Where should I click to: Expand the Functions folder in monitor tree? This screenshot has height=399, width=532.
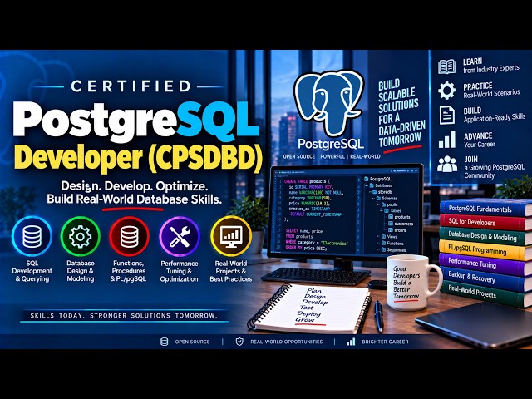pos(378,244)
